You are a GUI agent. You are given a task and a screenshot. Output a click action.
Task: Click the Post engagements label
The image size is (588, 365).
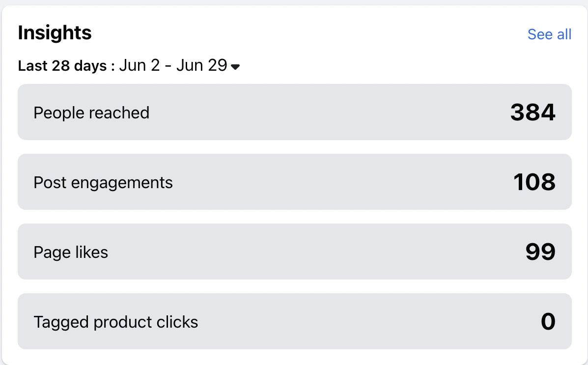(x=103, y=183)
